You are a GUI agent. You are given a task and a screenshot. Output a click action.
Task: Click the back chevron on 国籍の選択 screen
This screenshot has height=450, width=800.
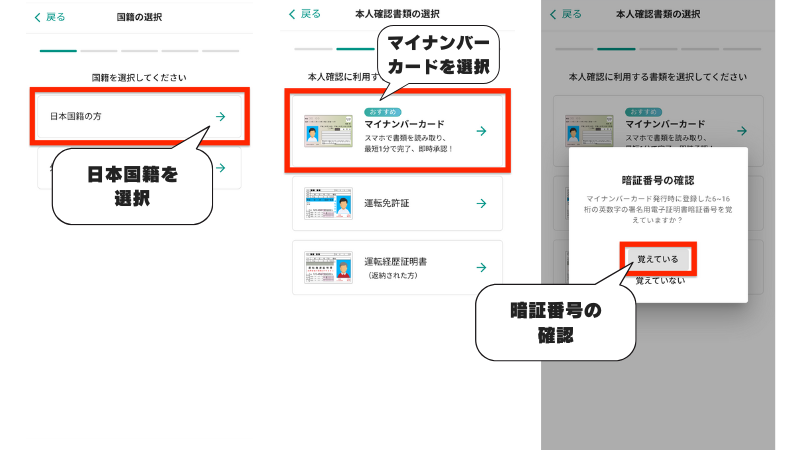tap(38, 18)
